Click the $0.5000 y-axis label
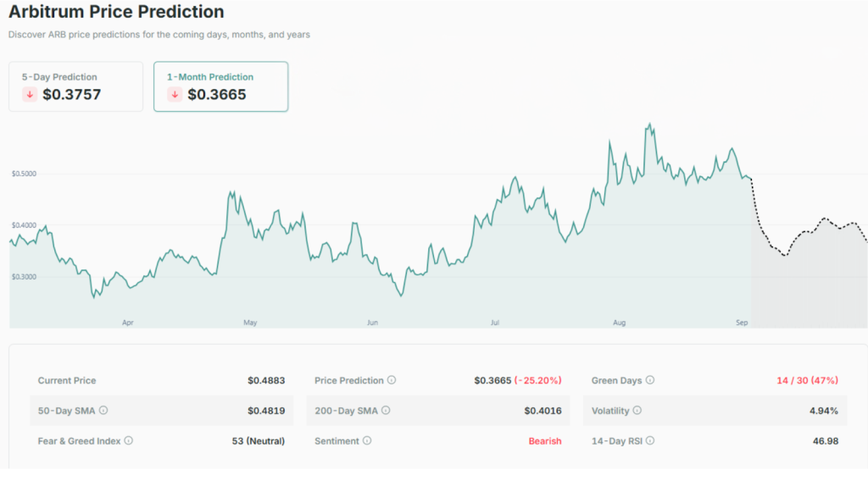 pyautogui.click(x=24, y=174)
